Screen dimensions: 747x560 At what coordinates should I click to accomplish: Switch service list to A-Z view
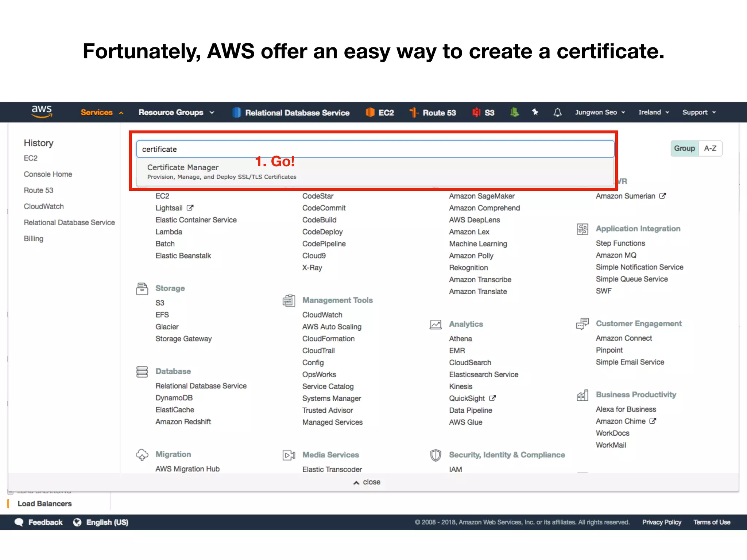(710, 148)
